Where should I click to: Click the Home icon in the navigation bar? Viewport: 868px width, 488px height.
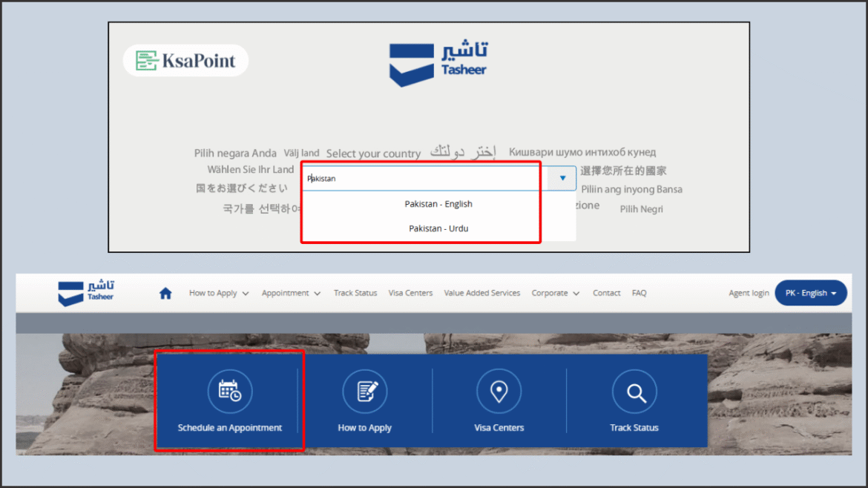tap(165, 292)
